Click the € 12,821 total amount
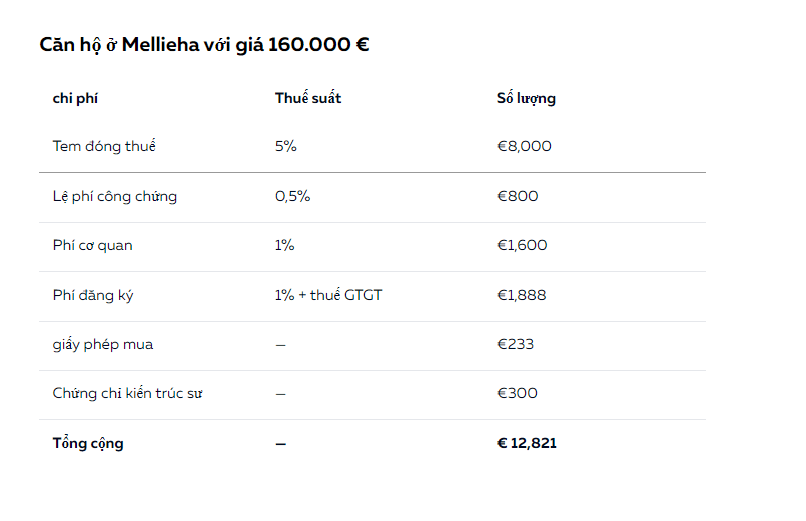This screenshot has height=521, width=806. 527,443
